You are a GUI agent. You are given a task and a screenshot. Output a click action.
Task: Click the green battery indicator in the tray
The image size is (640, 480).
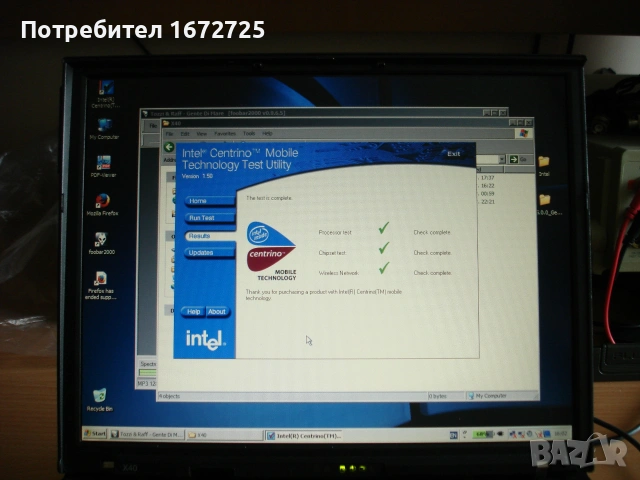point(482,434)
